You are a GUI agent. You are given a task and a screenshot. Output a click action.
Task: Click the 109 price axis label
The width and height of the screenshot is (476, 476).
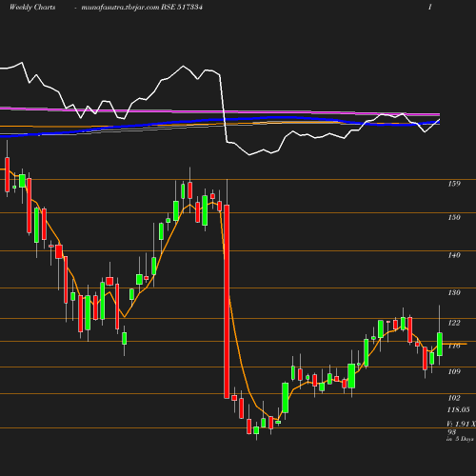click(x=454, y=371)
